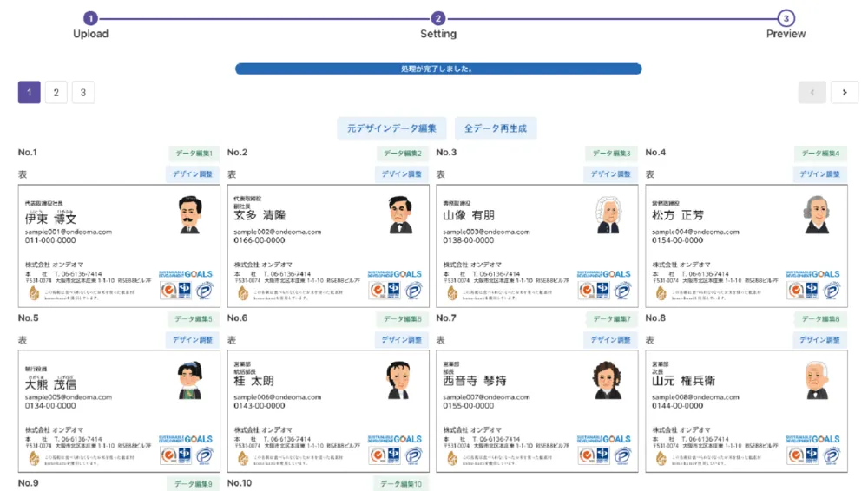Click step 3 Preview circle
The image size is (868, 491).
click(x=786, y=18)
